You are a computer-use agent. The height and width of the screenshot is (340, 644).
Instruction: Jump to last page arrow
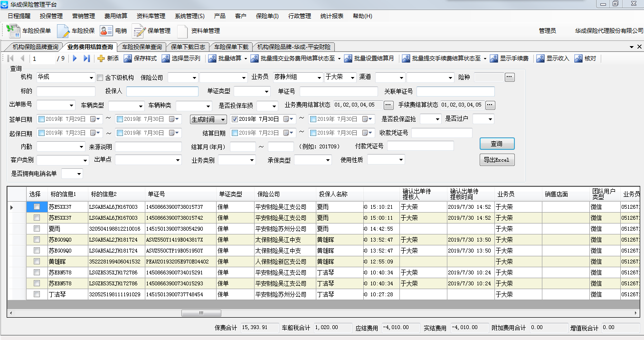tap(86, 58)
